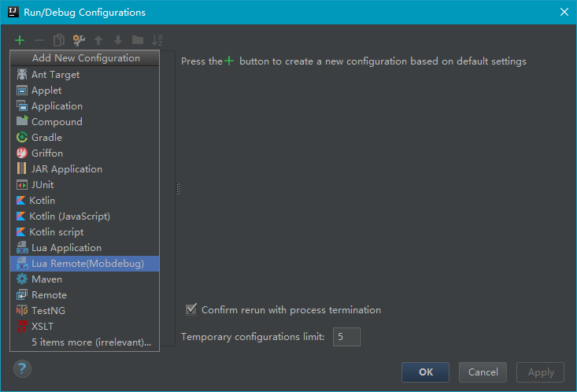The height and width of the screenshot is (392, 577).
Task: Click the Application configuration icon
Action: (22, 106)
